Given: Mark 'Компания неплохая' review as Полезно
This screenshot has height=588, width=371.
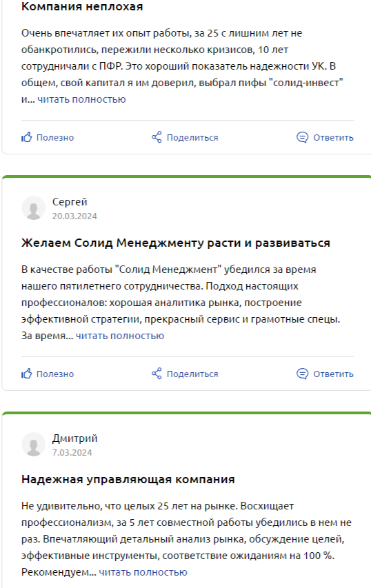Looking at the screenshot, I should tap(48, 138).
